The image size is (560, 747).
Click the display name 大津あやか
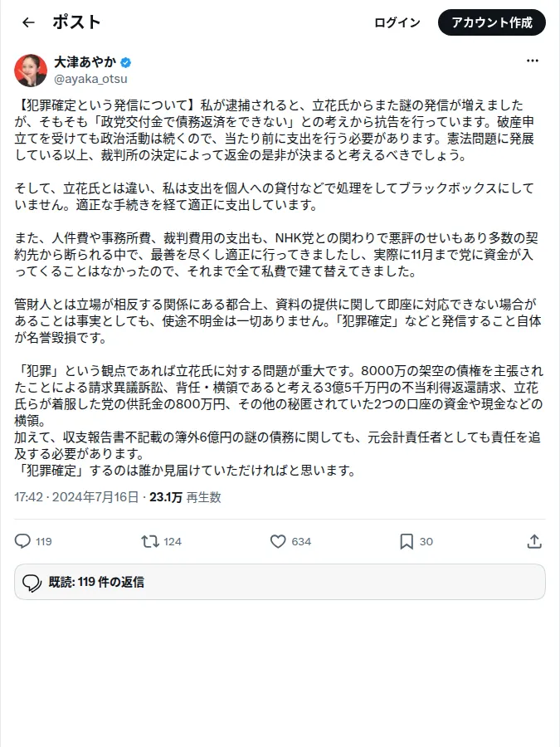85,62
